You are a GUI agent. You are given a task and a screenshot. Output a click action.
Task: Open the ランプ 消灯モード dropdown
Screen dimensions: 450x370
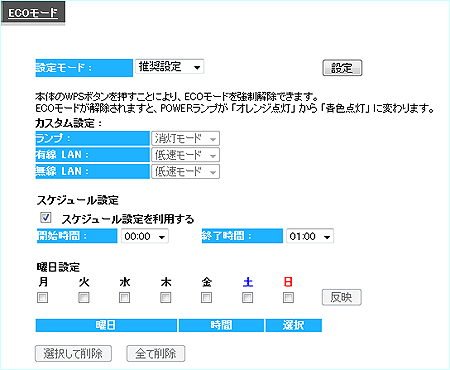pos(185,138)
